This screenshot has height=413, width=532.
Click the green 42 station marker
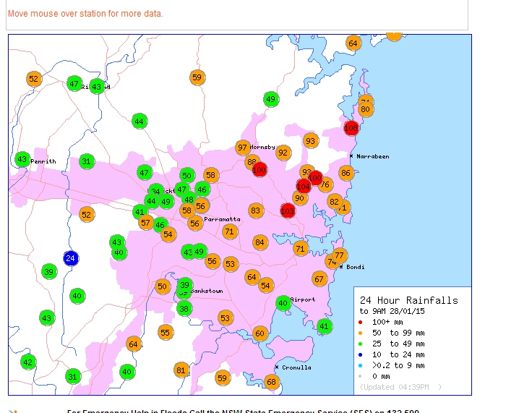28,362
